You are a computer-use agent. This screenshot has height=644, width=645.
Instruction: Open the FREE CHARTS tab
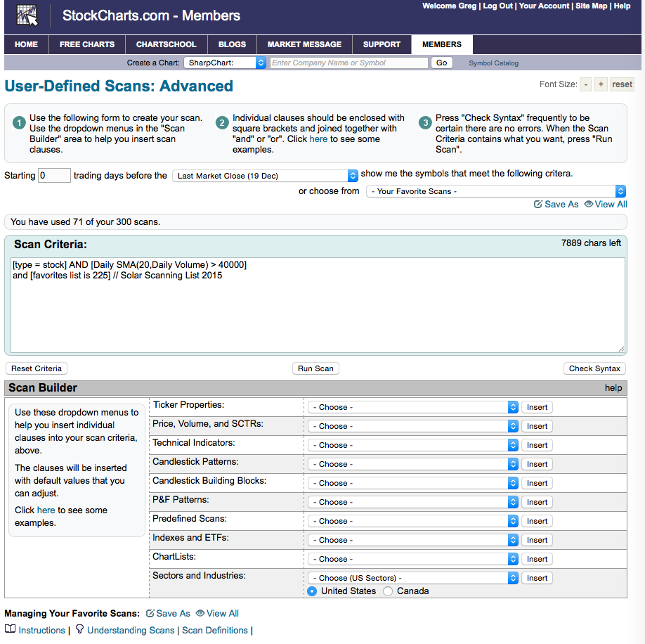point(87,44)
